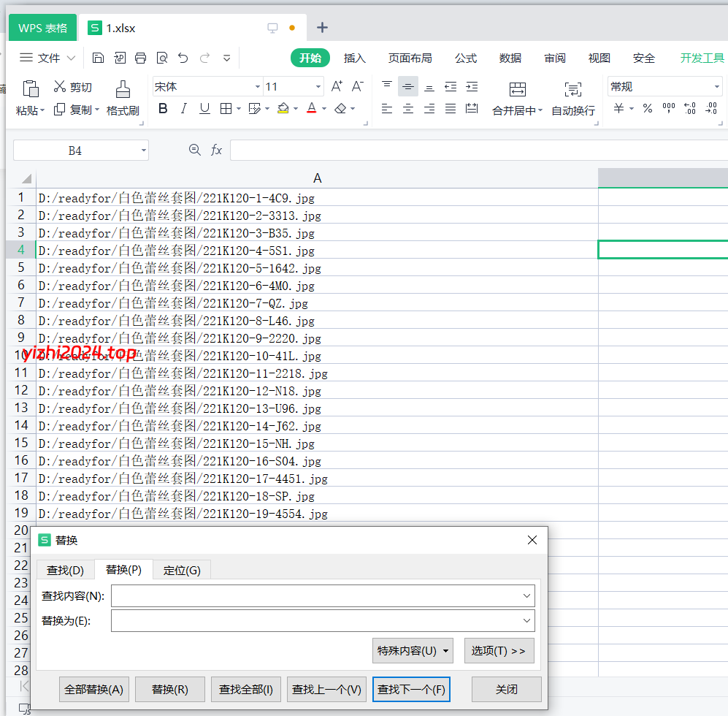Toggle bold formatting
The height and width of the screenshot is (716, 728).
click(x=163, y=109)
